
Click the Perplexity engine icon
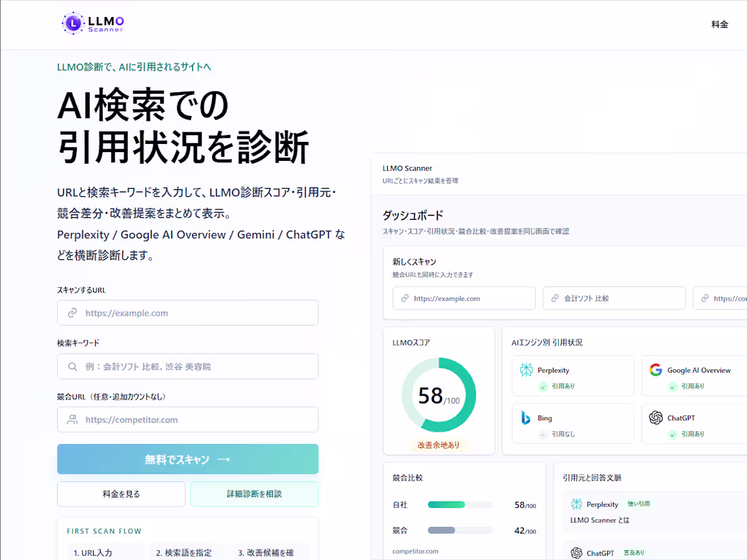click(x=526, y=370)
